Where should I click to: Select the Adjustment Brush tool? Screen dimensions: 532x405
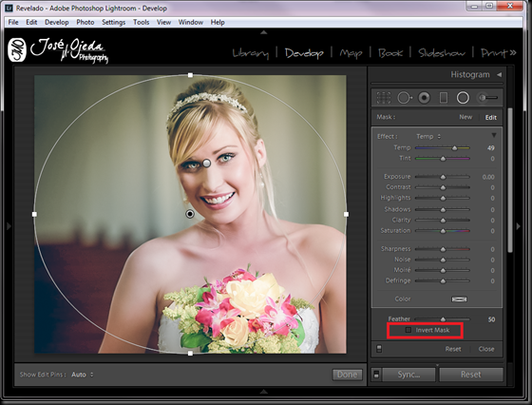click(487, 98)
